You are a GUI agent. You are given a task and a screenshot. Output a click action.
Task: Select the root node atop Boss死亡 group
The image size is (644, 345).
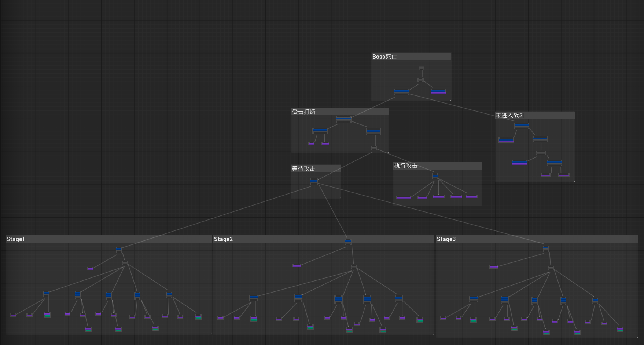(x=422, y=68)
